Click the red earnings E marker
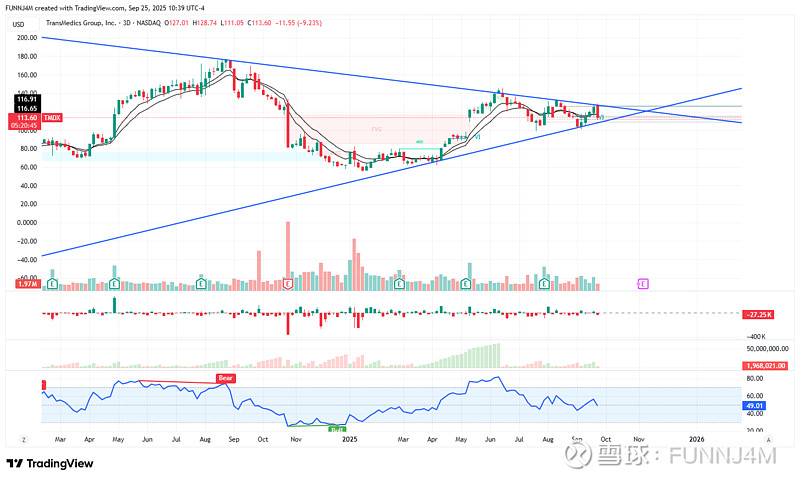Viewport: 800px width, 480px height. (288, 284)
